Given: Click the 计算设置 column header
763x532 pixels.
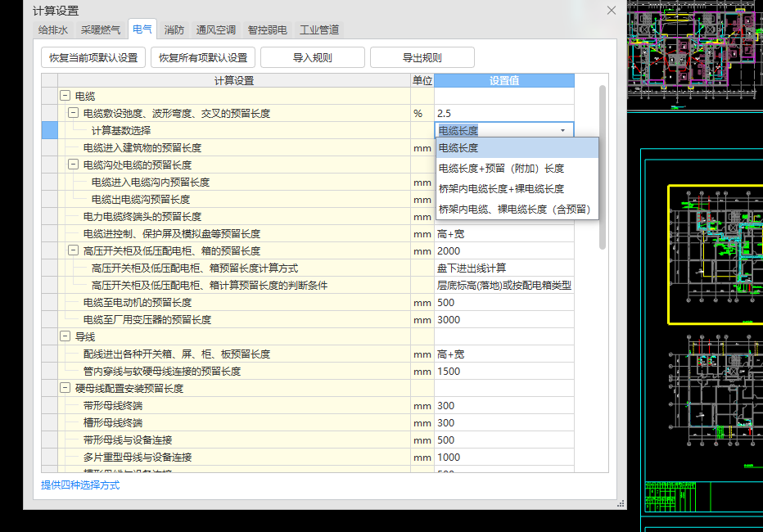Looking at the screenshot, I should (x=234, y=81).
